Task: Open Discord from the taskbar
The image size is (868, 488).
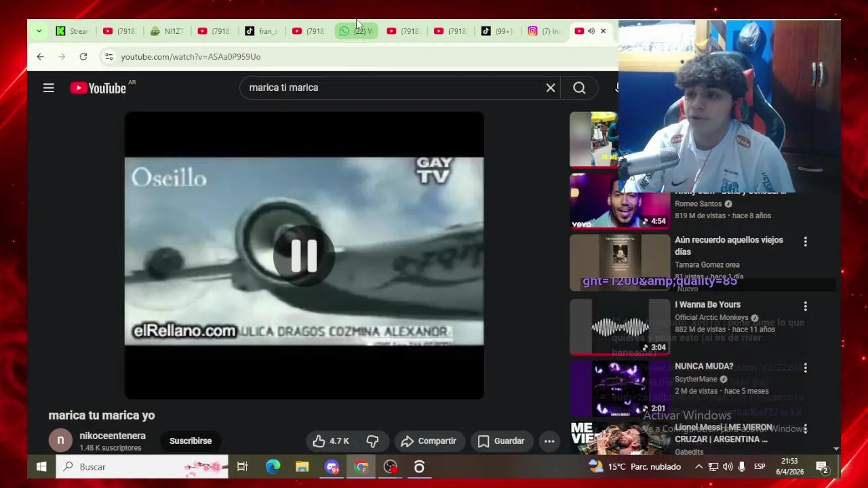Action: pyautogui.click(x=332, y=467)
